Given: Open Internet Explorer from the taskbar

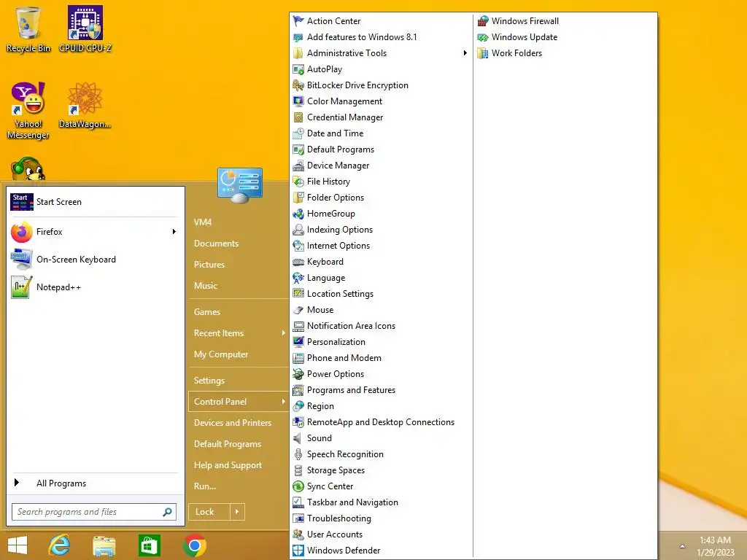Looking at the screenshot, I should tap(60, 545).
